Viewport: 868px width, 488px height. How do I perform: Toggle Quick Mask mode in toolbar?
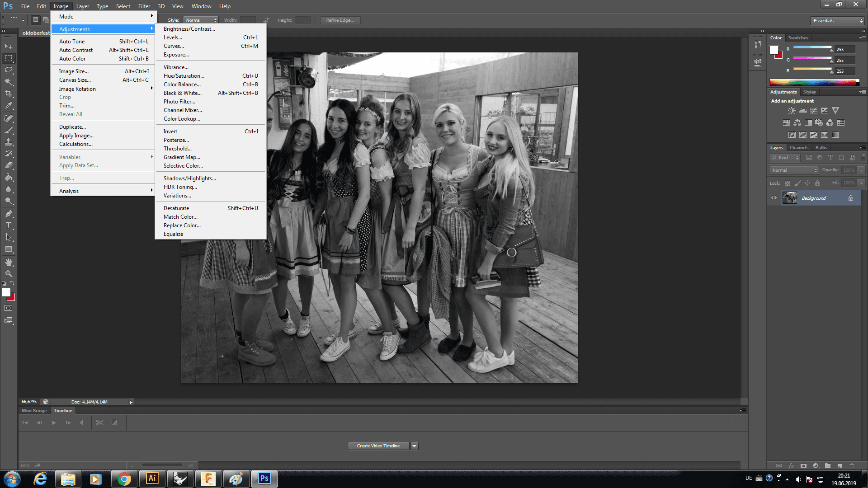(9, 308)
